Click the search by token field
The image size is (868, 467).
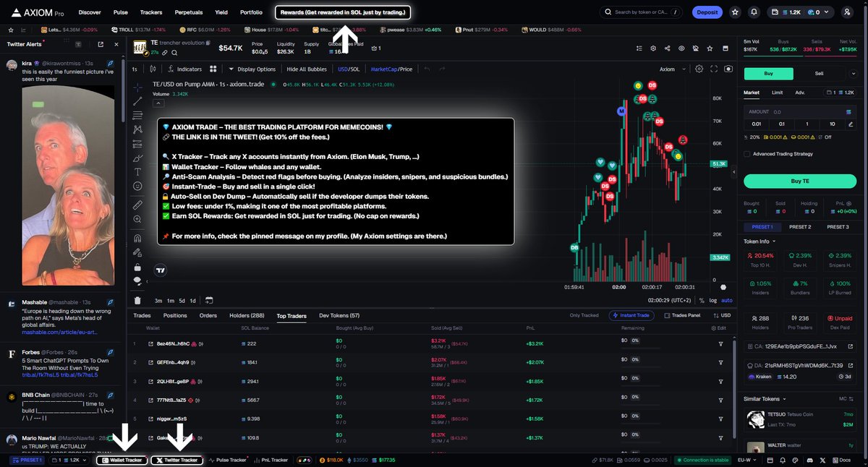pyautogui.click(x=640, y=12)
